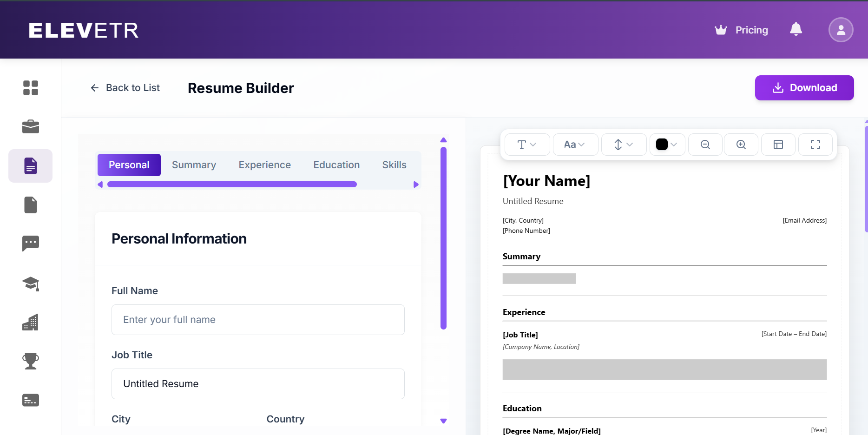Image resolution: width=868 pixels, height=435 pixels.
Task: Switch to the Experience tab
Action: [x=264, y=165]
